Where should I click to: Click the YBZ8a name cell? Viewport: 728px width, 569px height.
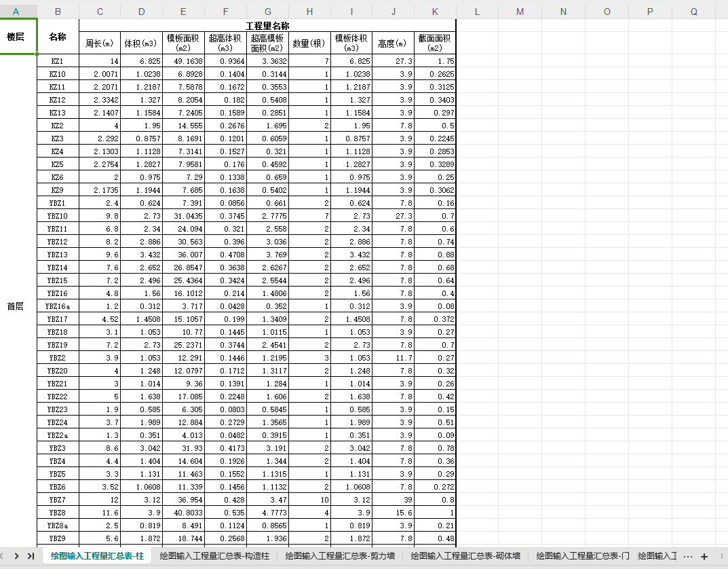coord(58,526)
